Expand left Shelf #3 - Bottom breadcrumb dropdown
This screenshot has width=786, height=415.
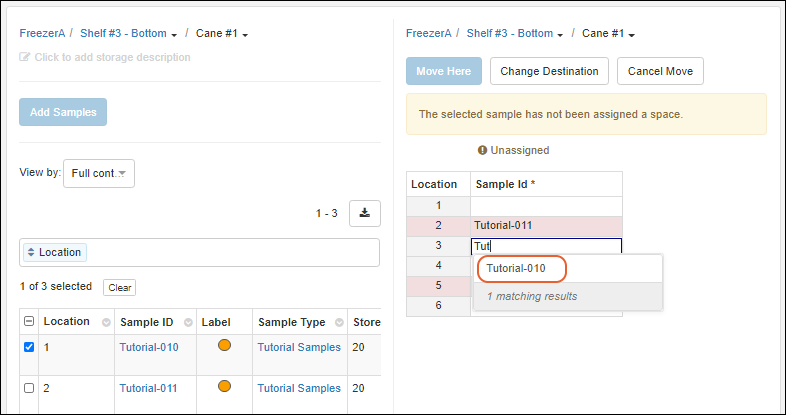(173, 34)
